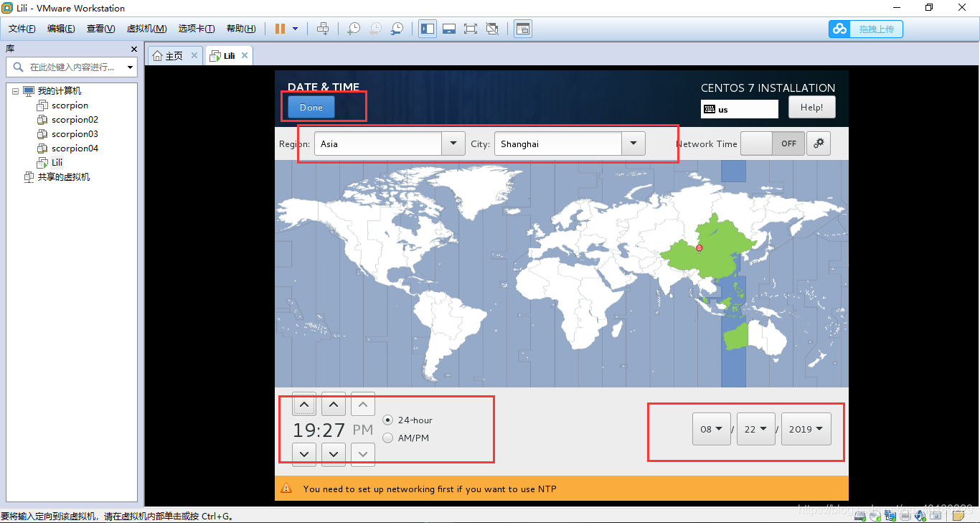Viewport: 980px width, 523px height.
Task: Click the CD/DVD drive status icon
Action: point(875,515)
